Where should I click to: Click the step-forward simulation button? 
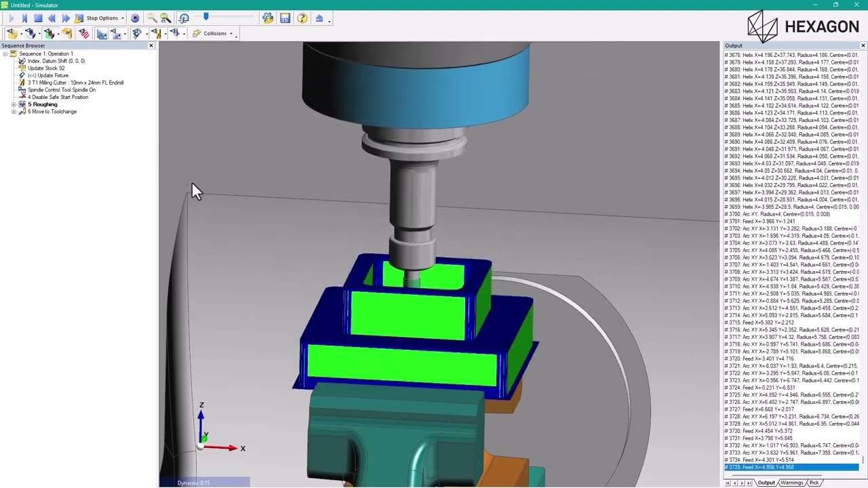pyautogui.click(x=24, y=18)
